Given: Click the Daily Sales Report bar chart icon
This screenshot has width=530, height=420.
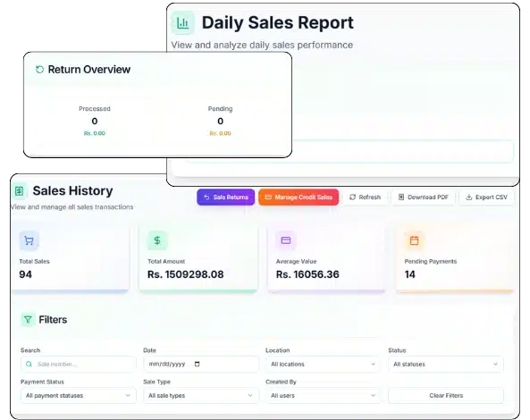Looking at the screenshot, I should [x=183, y=23].
